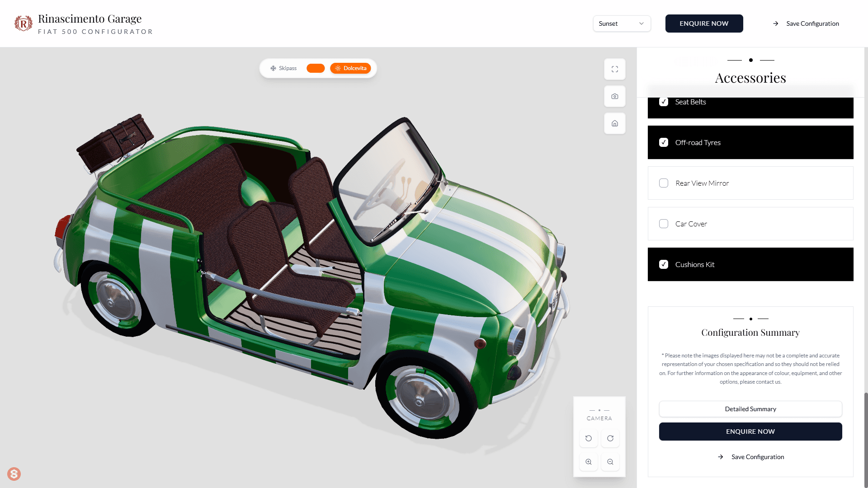Image resolution: width=868 pixels, height=488 pixels.
Task: Enter fullscreen view mode
Action: (615, 69)
